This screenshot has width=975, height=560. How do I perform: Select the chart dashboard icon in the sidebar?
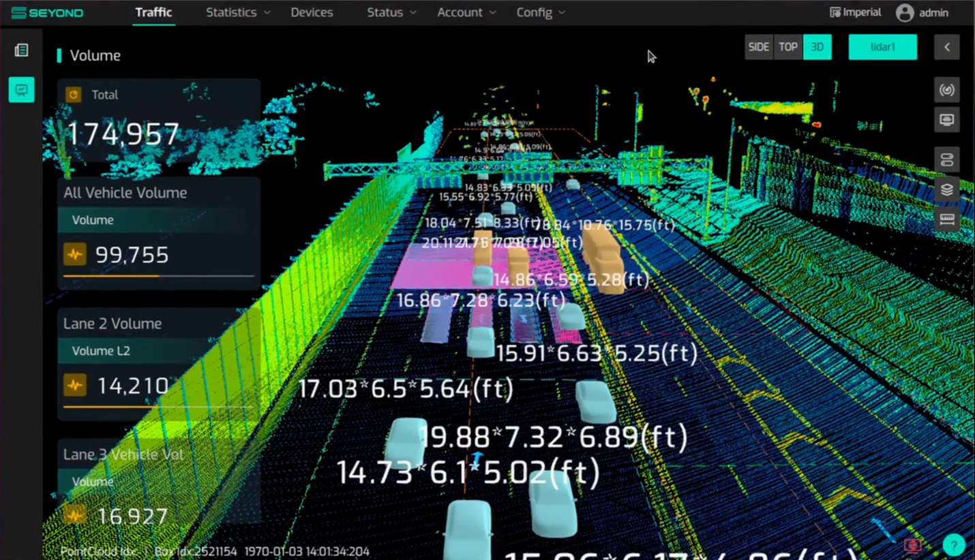coord(22,90)
